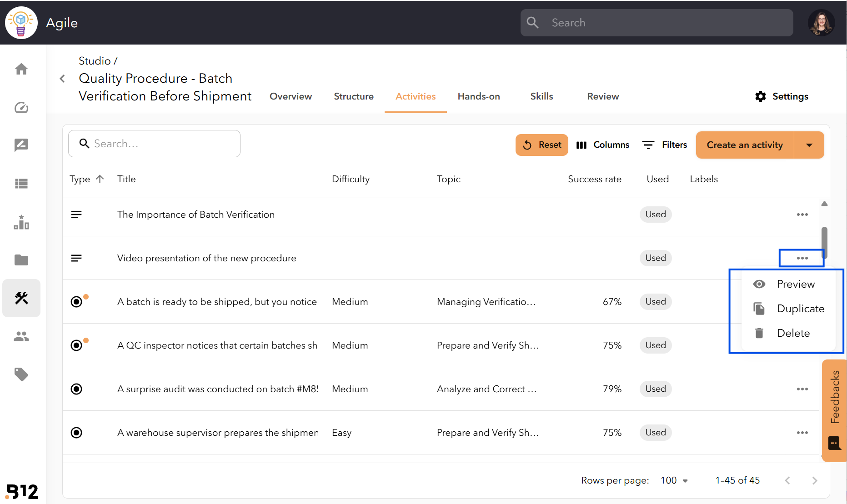Open the home icon in sidebar
Screen dimensions: 847x504
tap(21, 69)
